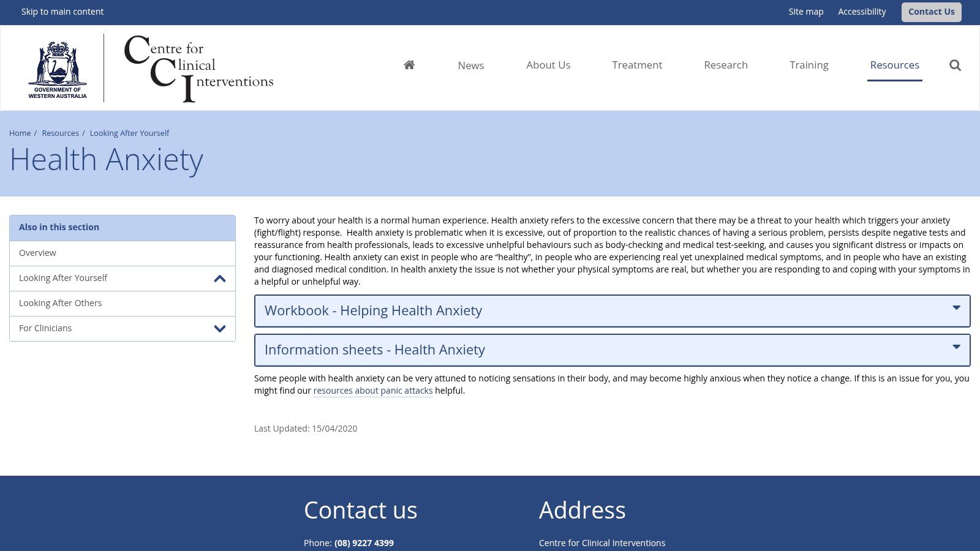Open the Accessibility link
The image size is (980, 551).
tap(862, 12)
